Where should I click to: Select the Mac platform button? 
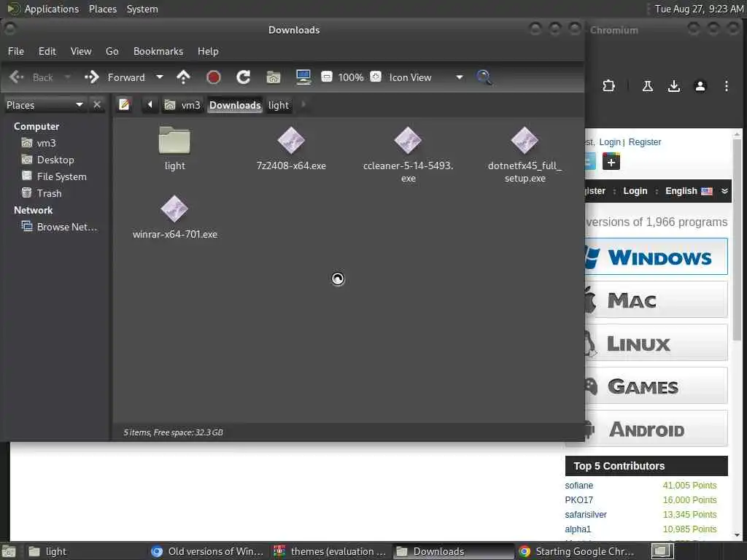657,300
